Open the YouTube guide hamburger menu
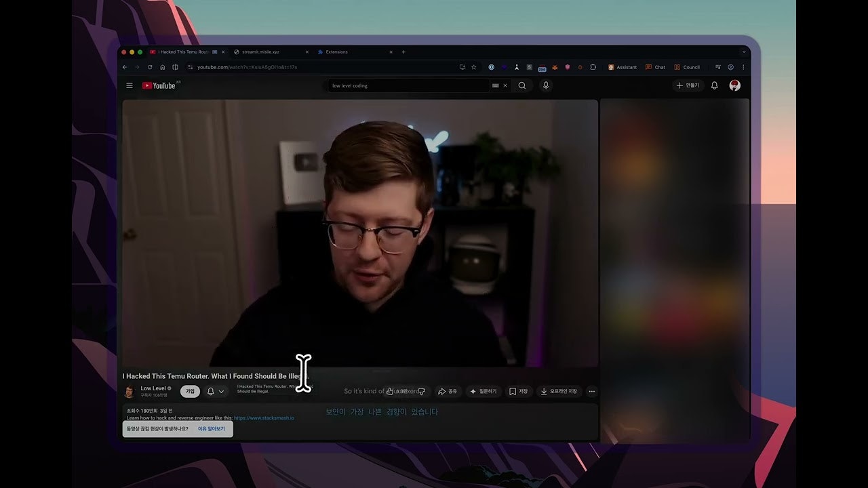Screen dimensions: 868x488 click(129, 85)
